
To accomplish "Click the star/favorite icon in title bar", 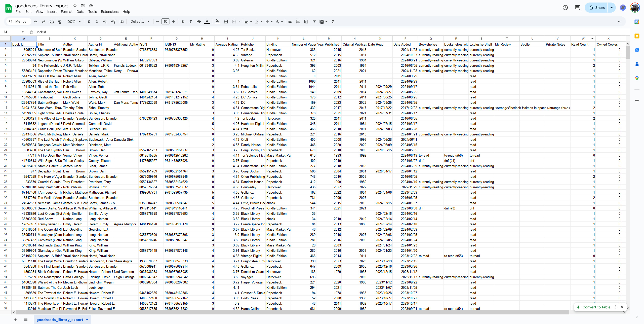I will click(75, 6).
